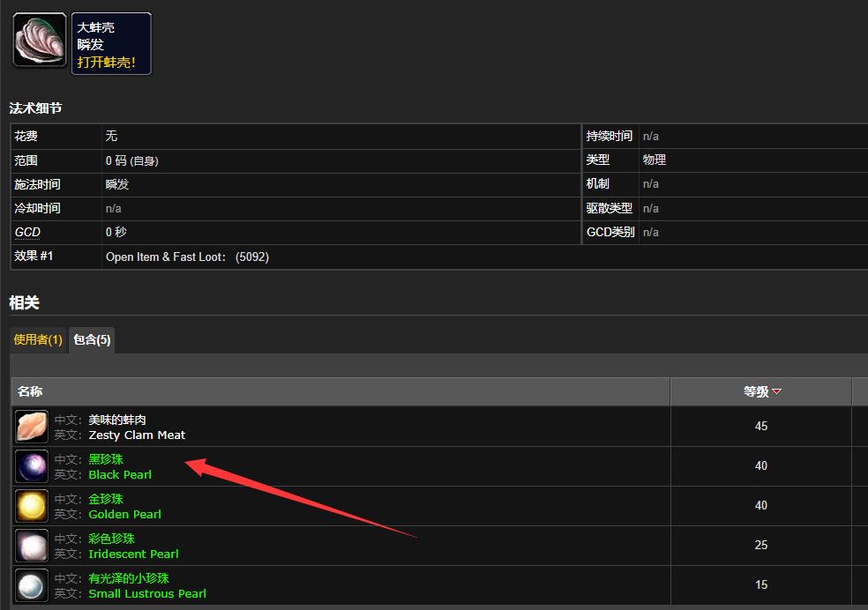
Task: Switch to the 使用者(1) tab
Action: point(38,339)
